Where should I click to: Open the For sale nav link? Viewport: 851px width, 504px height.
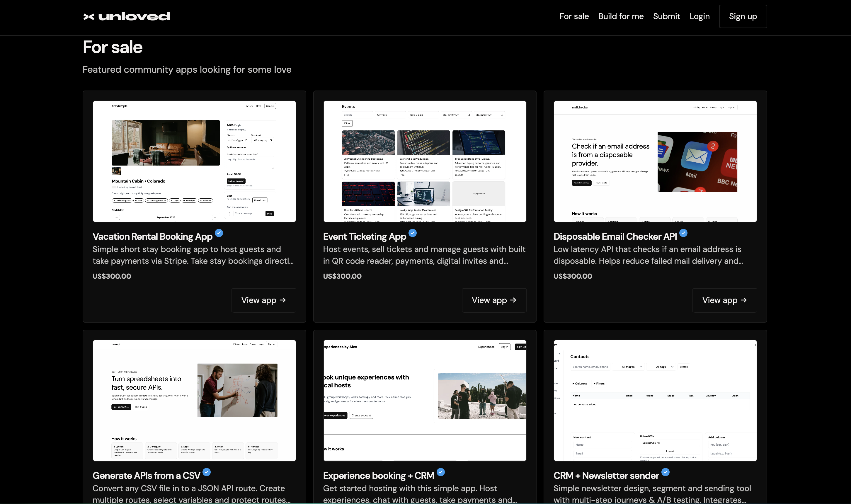[574, 16]
